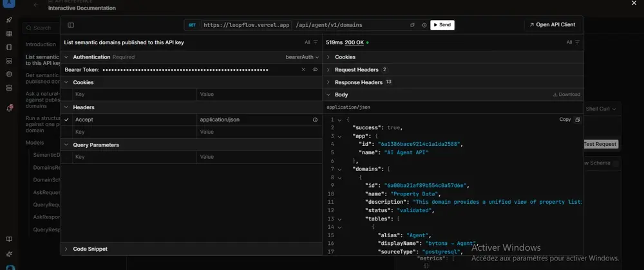
Task: Clear the Bearer Token with the X icon
Action: point(303,69)
